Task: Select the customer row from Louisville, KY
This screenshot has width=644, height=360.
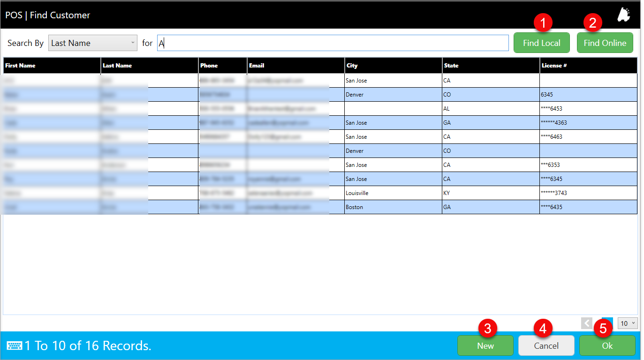Action: (x=393, y=193)
